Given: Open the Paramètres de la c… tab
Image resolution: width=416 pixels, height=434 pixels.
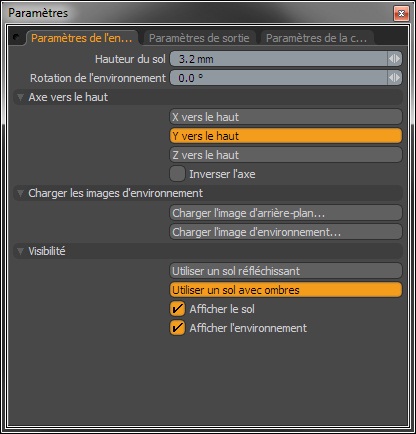Looking at the screenshot, I should 316,38.
